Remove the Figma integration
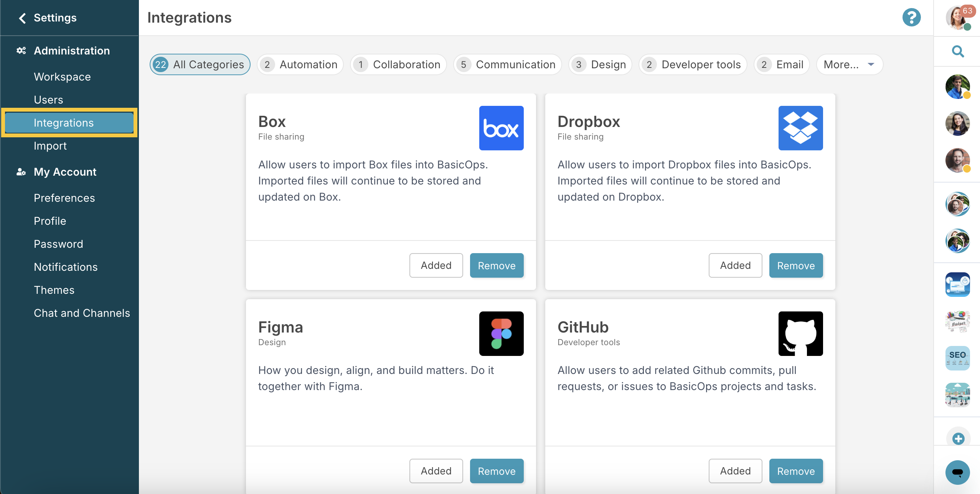Image resolution: width=980 pixels, height=494 pixels. tap(497, 471)
